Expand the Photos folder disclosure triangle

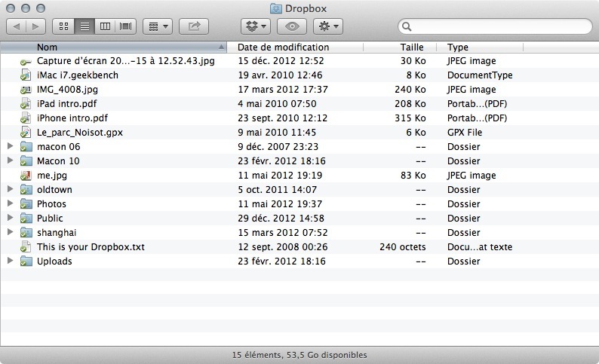[x=10, y=204]
